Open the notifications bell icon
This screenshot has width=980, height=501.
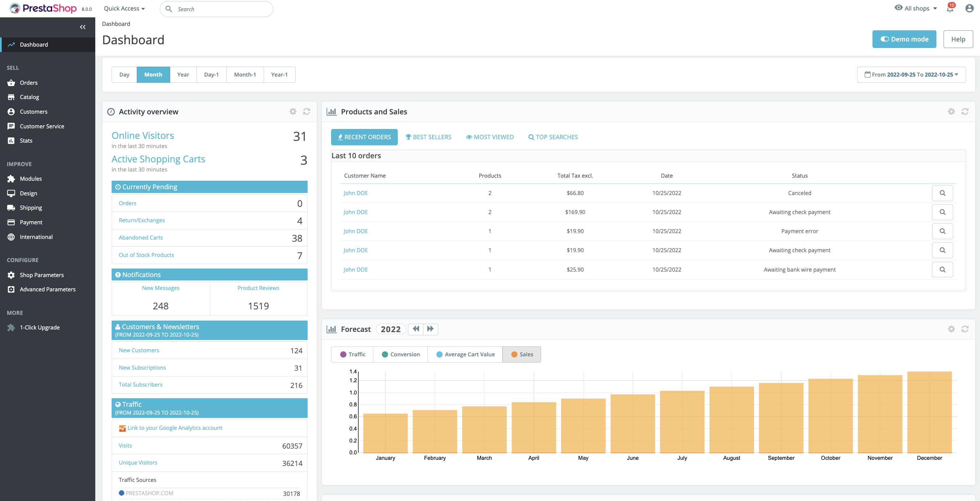(950, 9)
